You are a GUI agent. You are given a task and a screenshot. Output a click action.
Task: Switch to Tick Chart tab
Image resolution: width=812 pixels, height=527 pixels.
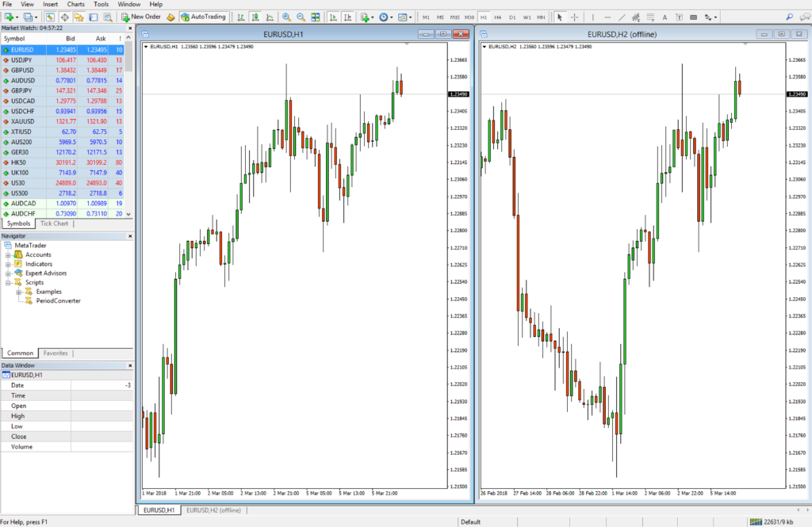coord(55,223)
